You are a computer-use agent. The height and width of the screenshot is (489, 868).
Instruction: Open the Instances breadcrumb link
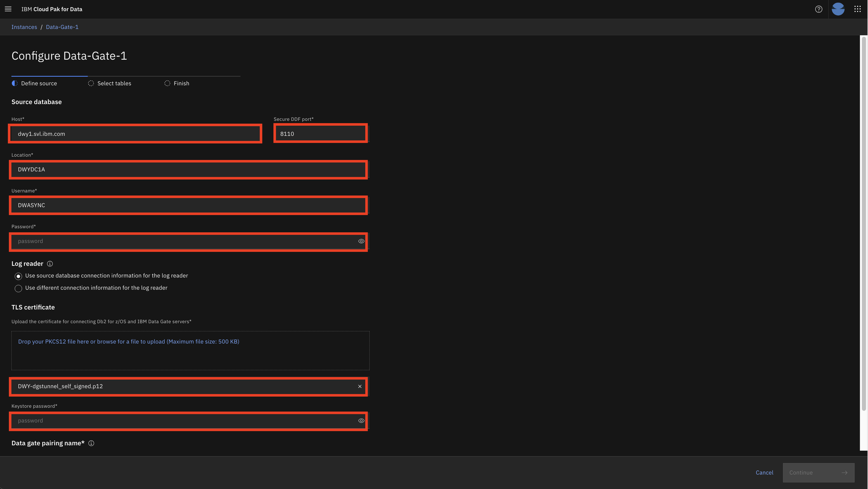[24, 27]
